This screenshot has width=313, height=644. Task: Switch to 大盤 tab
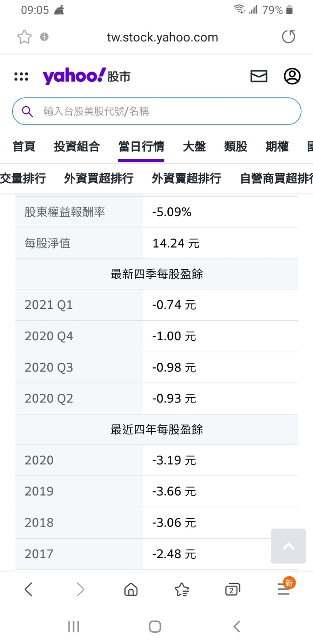(194, 147)
